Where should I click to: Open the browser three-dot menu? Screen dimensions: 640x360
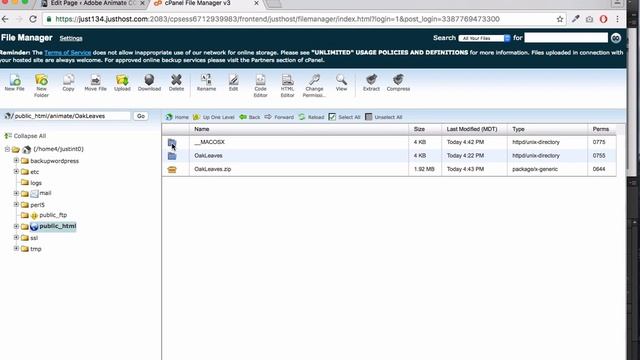(618, 19)
